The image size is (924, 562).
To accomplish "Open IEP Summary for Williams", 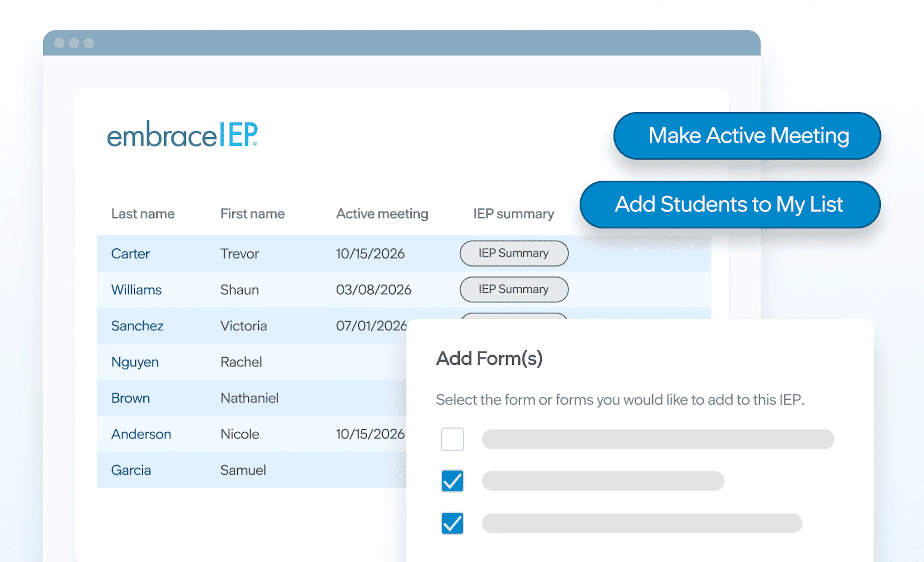I will [514, 289].
